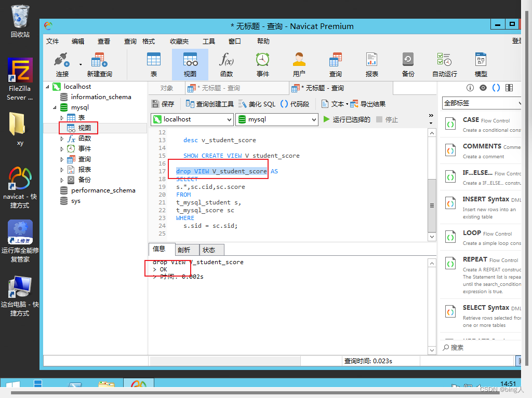The image size is (532, 398).
Task: Click 美化 SQL (Beautify SQL)
Action: (x=257, y=104)
